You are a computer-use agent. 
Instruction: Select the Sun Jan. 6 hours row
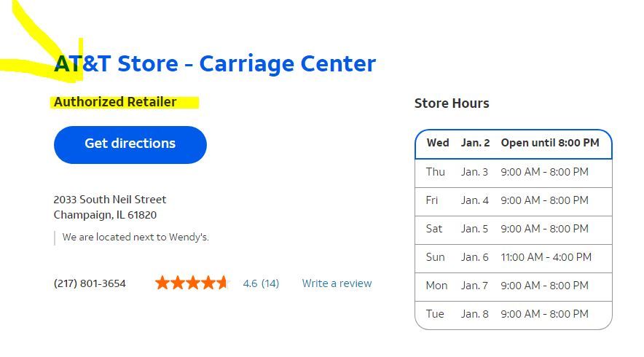(513, 257)
